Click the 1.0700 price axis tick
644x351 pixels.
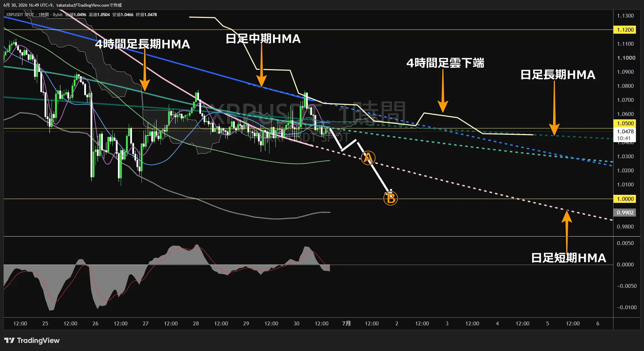point(625,100)
